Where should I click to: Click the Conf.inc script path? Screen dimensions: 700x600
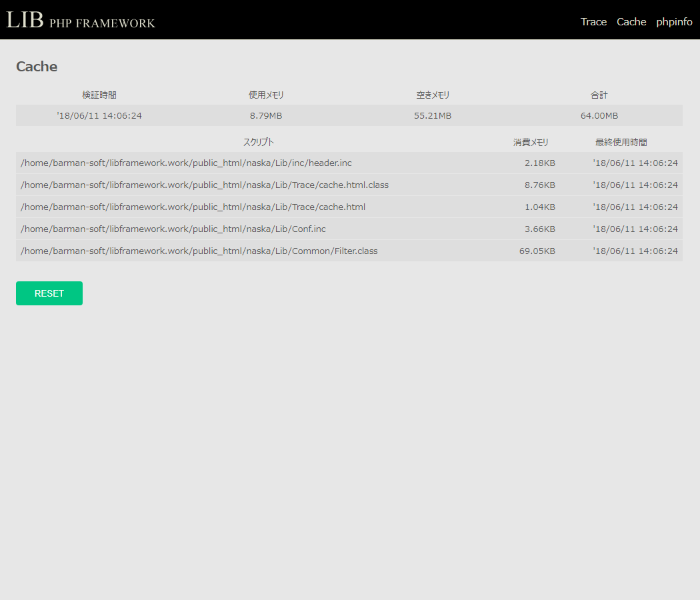click(x=173, y=229)
